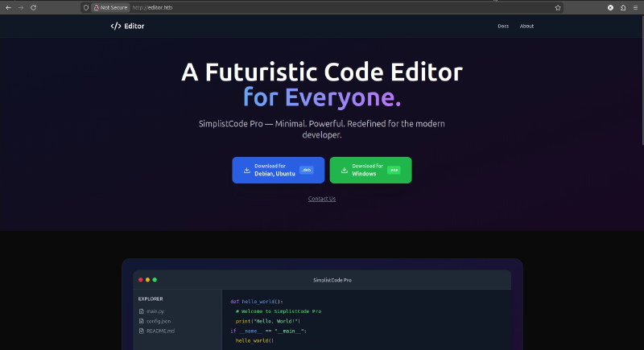
Task: Open the About navigation link
Action: (526, 26)
